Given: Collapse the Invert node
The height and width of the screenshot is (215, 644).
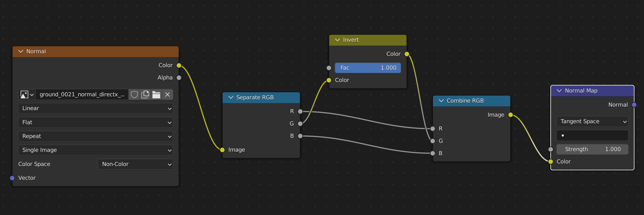Looking at the screenshot, I should [x=338, y=40].
